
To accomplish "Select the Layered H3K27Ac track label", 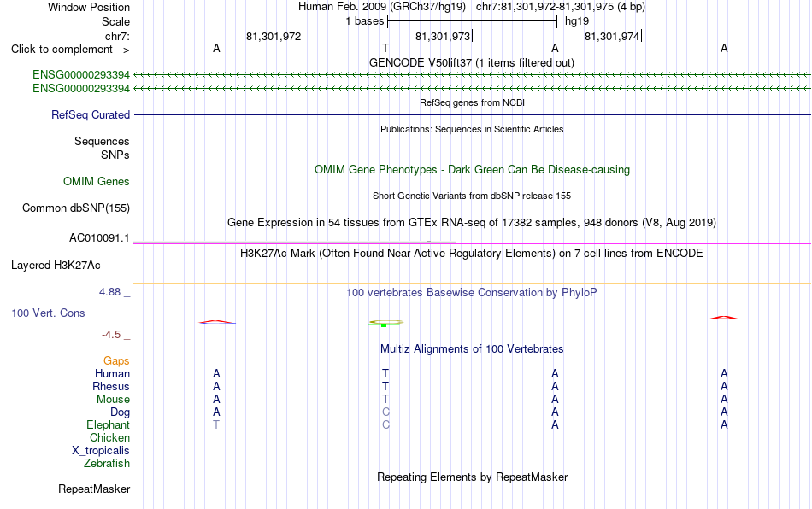I will pyautogui.click(x=56, y=266).
